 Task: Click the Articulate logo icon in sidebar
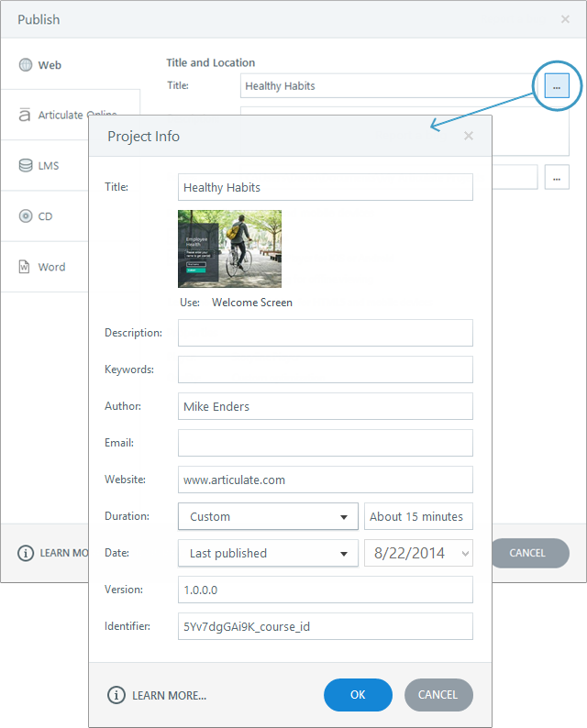[x=25, y=115]
